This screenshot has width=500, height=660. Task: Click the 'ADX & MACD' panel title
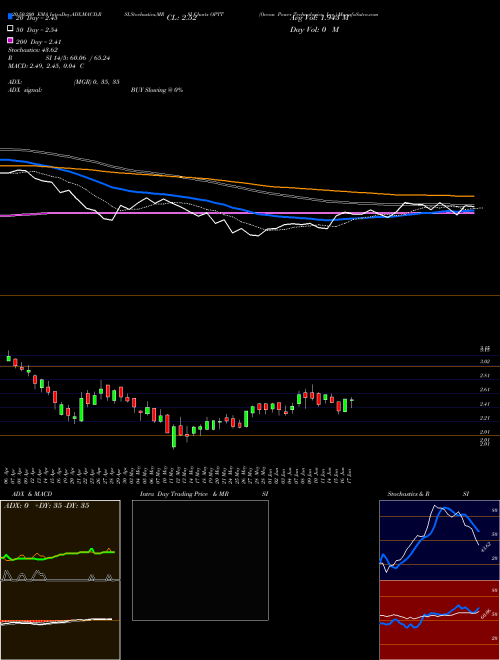point(32,494)
